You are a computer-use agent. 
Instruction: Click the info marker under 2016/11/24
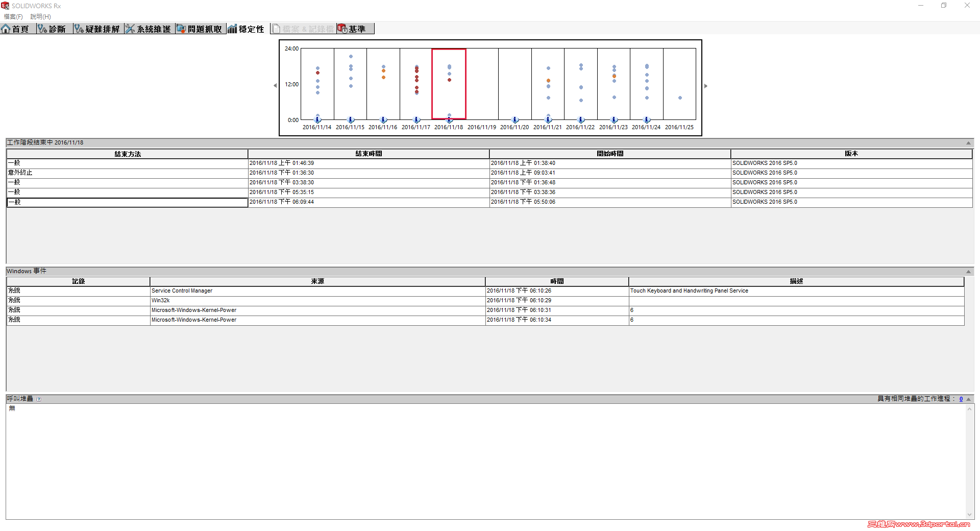coord(647,119)
